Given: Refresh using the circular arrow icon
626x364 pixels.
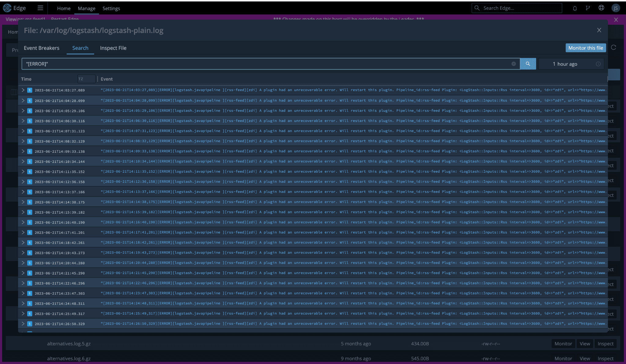Looking at the screenshot, I should click(613, 47).
